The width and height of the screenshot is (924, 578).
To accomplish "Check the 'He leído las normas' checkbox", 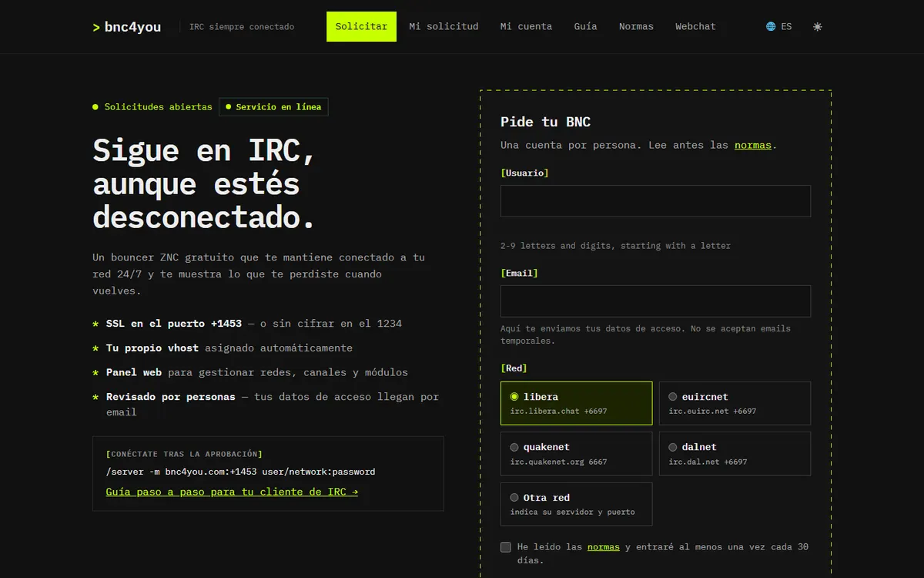I will (x=506, y=547).
